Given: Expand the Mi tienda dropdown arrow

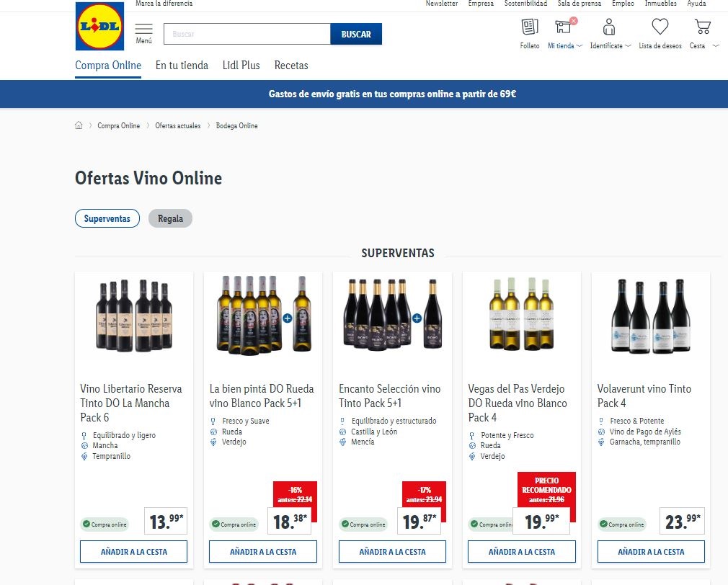Looking at the screenshot, I should pyautogui.click(x=580, y=46).
